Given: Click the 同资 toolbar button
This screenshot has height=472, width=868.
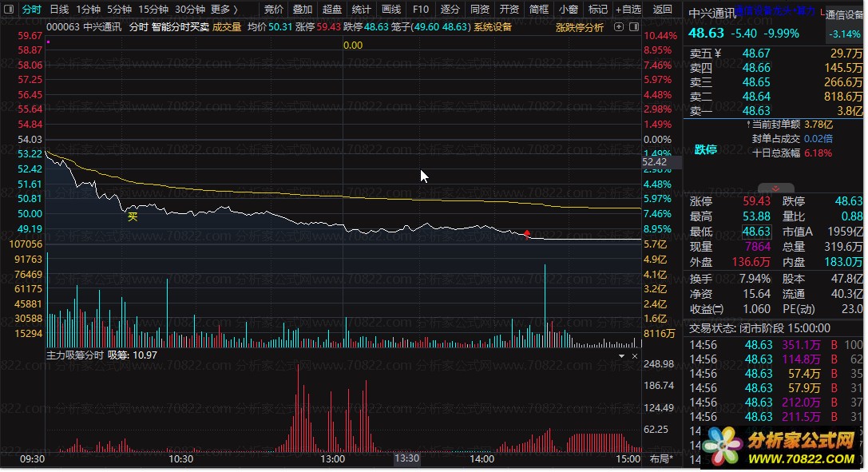Looking at the screenshot, I should pos(479,10).
